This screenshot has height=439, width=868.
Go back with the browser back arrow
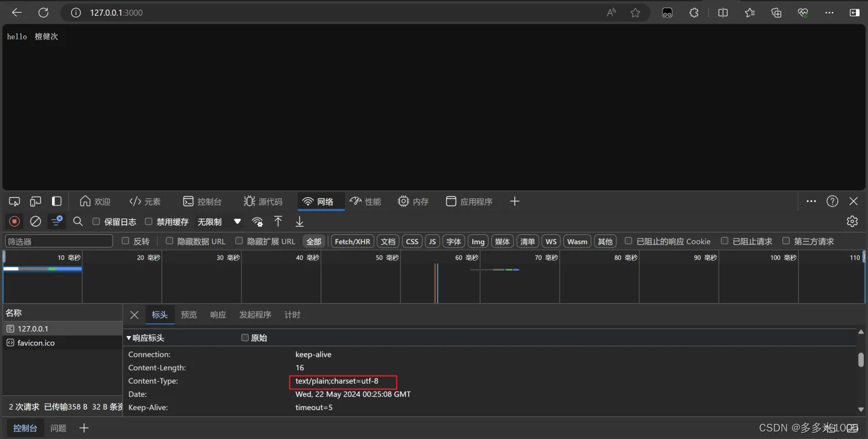(x=17, y=13)
